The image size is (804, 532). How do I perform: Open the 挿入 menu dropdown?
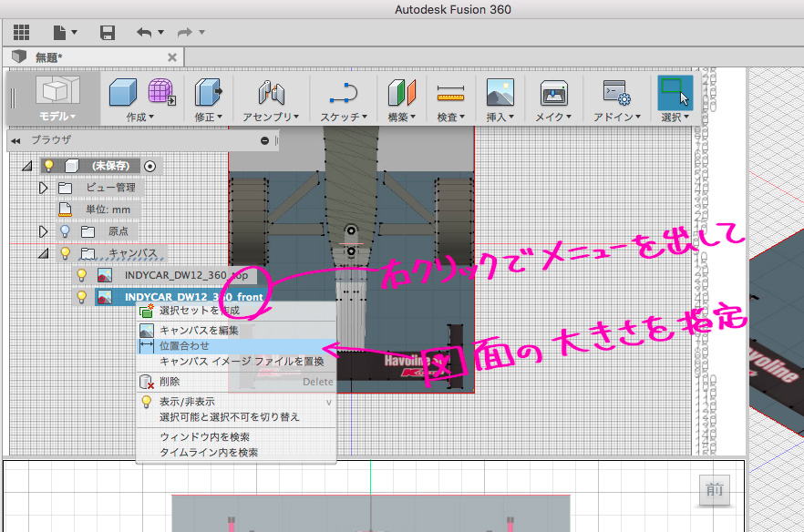(x=500, y=118)
